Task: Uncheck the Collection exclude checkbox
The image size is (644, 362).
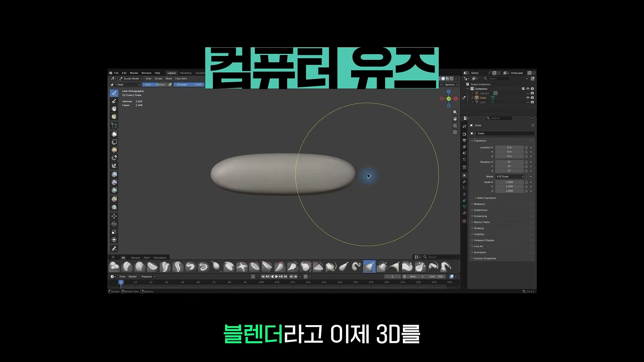Action: pos(523,89)
